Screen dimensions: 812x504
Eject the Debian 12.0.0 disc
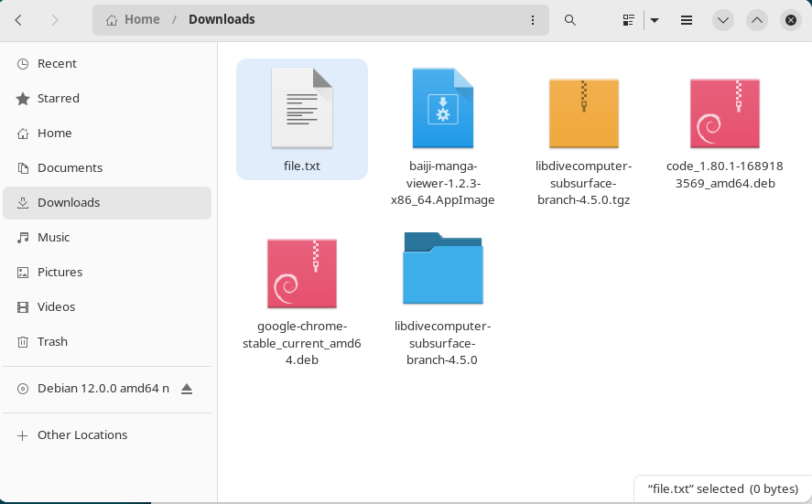tap(187, 389)
